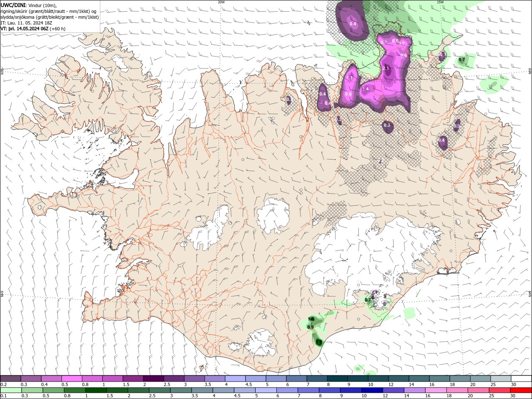Viewport: 532px width, 399px height.
Task: Click the bright pink swatch in upper legend row
Action: tap(71, 378)
